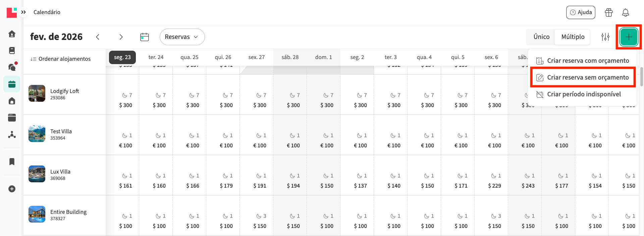Expand the sidebar with double chevron
The height and width of the screenshot is (236, 644).
tap(23, 12)
